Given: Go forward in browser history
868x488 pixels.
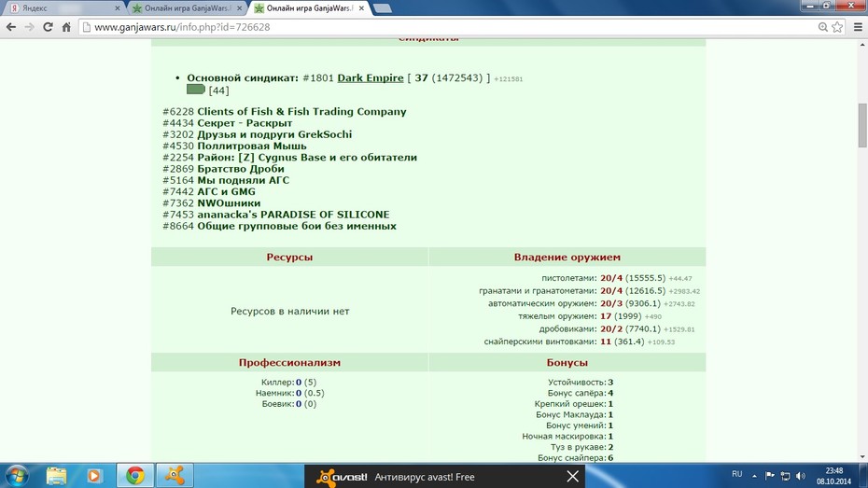Looking at the screenshot, I should [x=29, y=27].
